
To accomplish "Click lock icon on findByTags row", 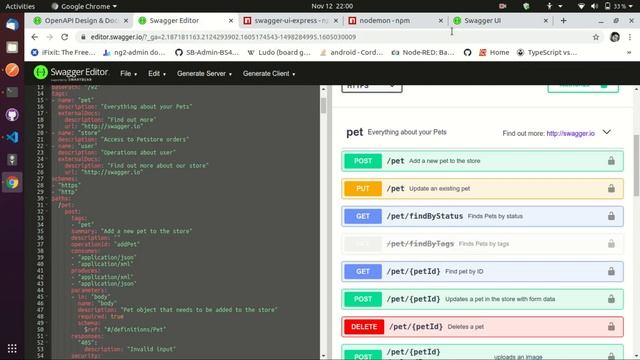I will (611, 244).
